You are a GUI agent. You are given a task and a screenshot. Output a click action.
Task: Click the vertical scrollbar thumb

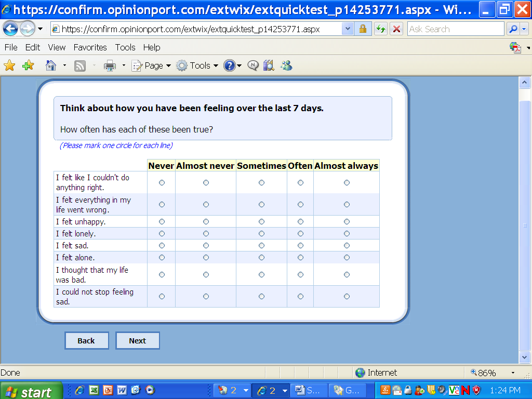coord(524,225)
